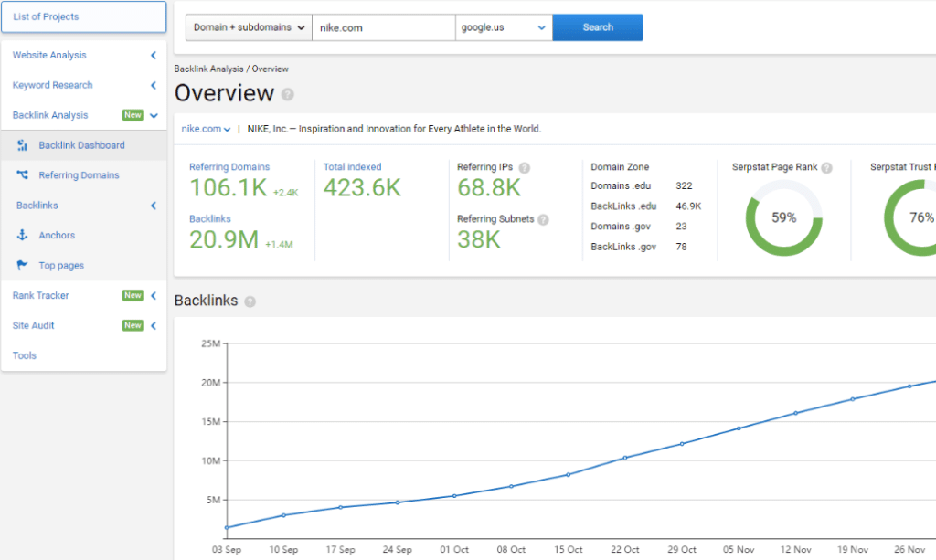Open the Backlink Analysis menu
This screenshot has width=936, height=560.
click(50, 115)
